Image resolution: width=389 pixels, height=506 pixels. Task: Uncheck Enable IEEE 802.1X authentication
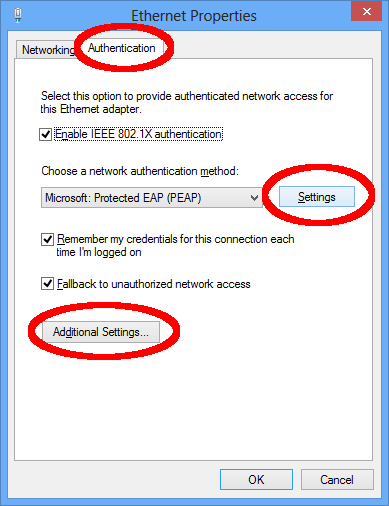(45, 135)
